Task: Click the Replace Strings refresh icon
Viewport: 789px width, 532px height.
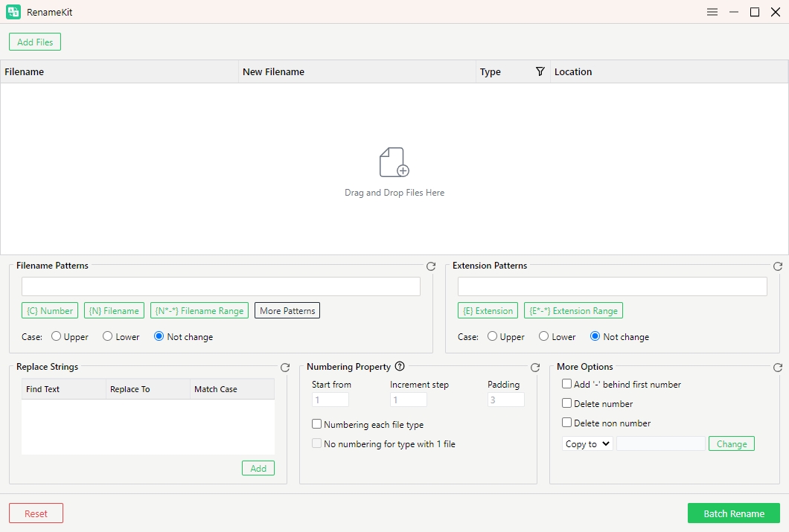Action: [285, 368]
